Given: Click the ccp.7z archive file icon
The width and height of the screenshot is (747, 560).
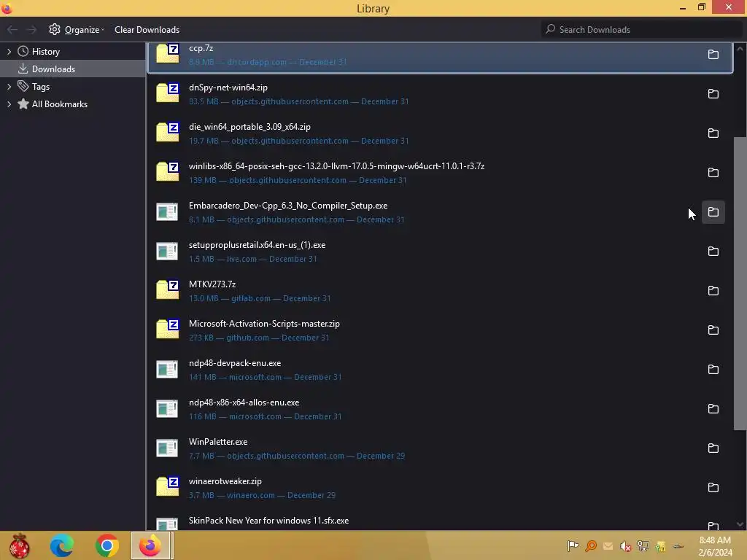Looking at the screenshot, I should click(x=168, y=53).
